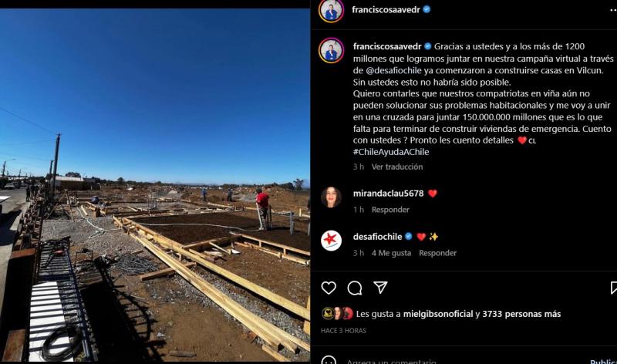
Task: Click Ver traducción under caption
Action: coord(397,167)
